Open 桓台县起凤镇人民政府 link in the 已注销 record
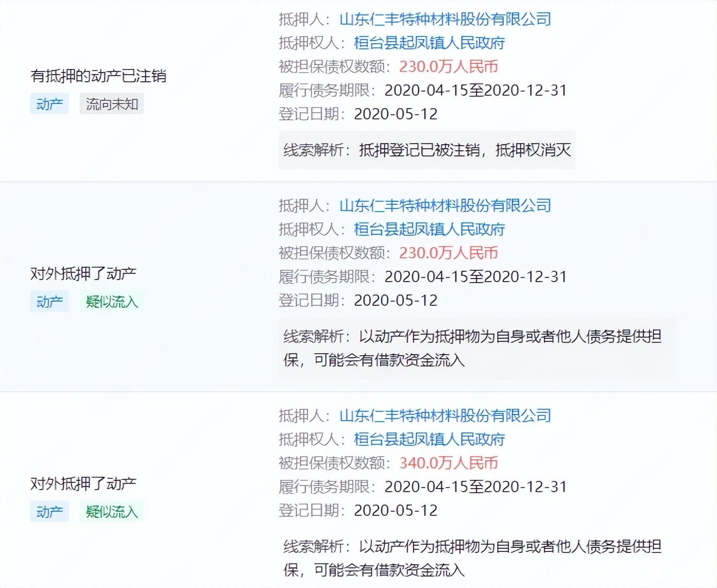Viewport: 717px width, 588px height. click(430, 43)
